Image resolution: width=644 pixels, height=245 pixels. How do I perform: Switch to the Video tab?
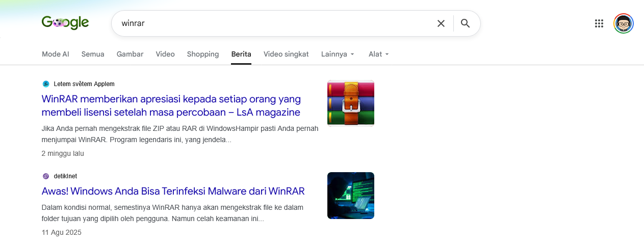165,54
